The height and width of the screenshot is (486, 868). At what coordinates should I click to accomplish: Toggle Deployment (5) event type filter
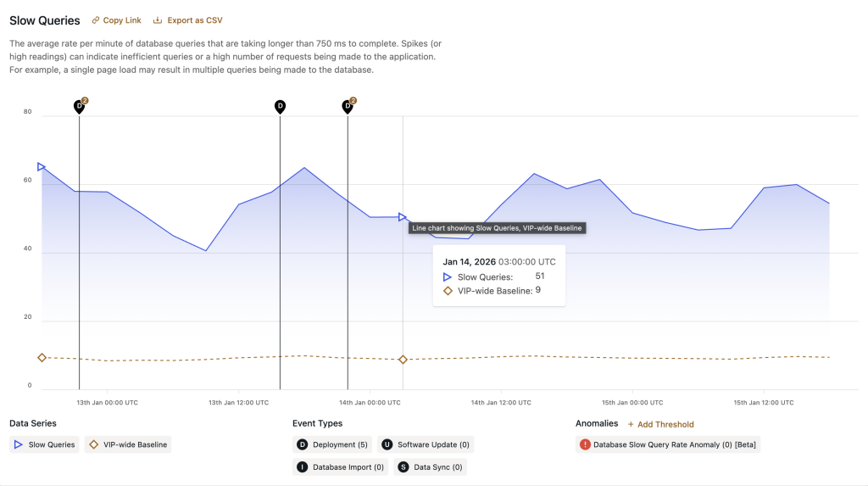[x=332, y=444]
